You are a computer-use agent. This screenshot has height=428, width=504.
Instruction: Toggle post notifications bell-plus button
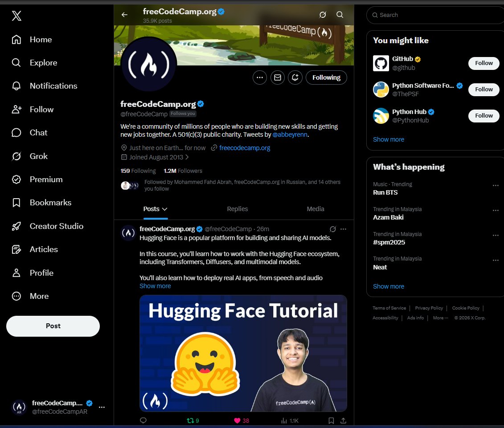pyautogui.click(x=295, y=77)
